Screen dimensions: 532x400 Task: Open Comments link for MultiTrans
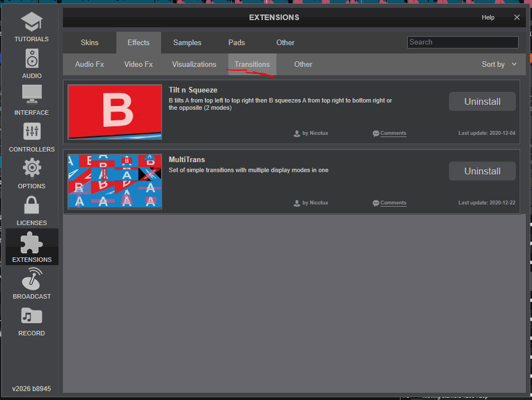pyautogui.click(x=393, y=203)
